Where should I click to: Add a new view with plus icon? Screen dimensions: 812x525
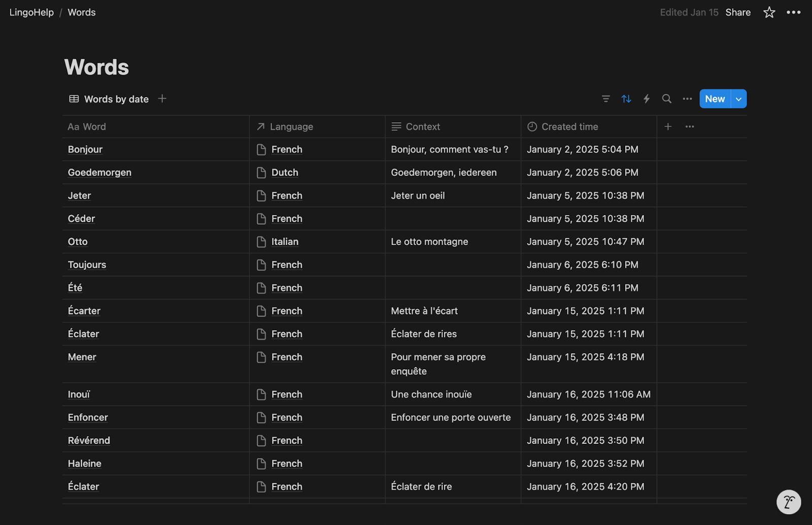162,99
